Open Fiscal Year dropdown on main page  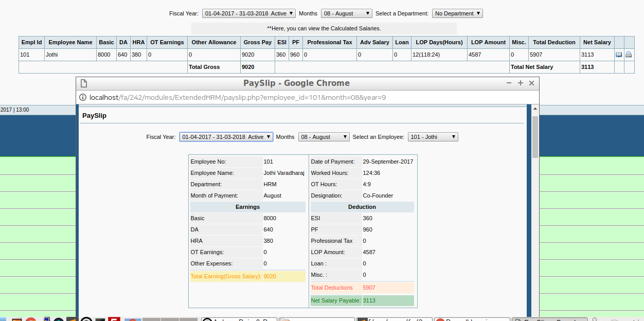pyautogui.click(x=249, y=13)
